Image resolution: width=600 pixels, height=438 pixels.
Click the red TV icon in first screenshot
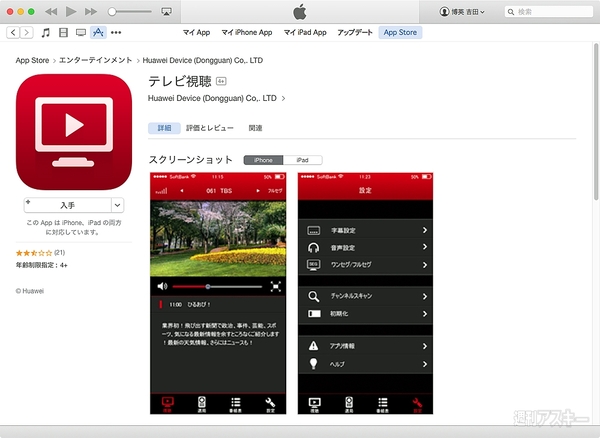168,404
